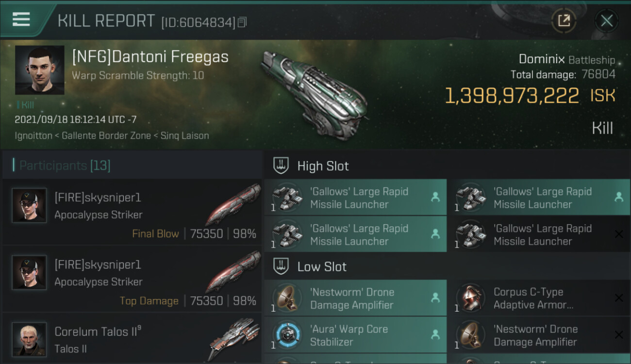Click the 1,398,973,222 ISK value
Viewport: 631px width, 364px height.
click(x=512, y=96)
